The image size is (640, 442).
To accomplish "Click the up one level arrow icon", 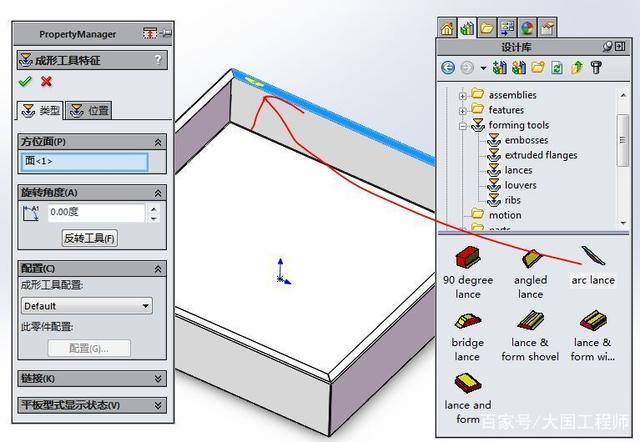I will (577, 67).
